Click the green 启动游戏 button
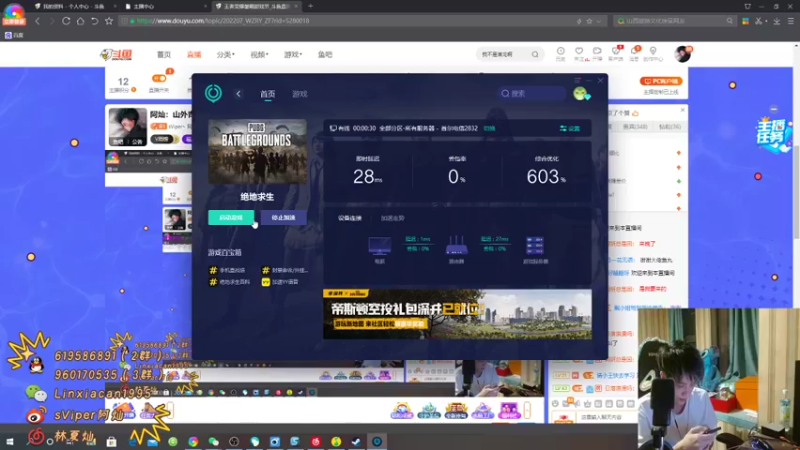 pyautogui.click(x=231, y=217)
